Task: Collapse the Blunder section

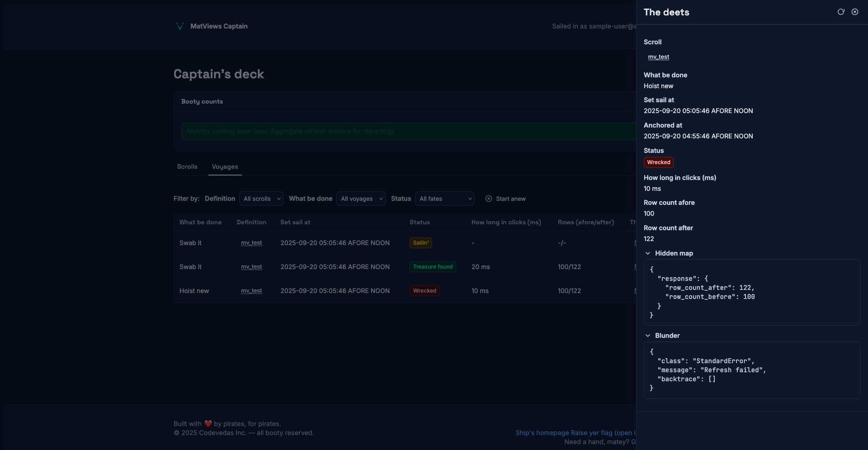Action: [x=648, y=336]
